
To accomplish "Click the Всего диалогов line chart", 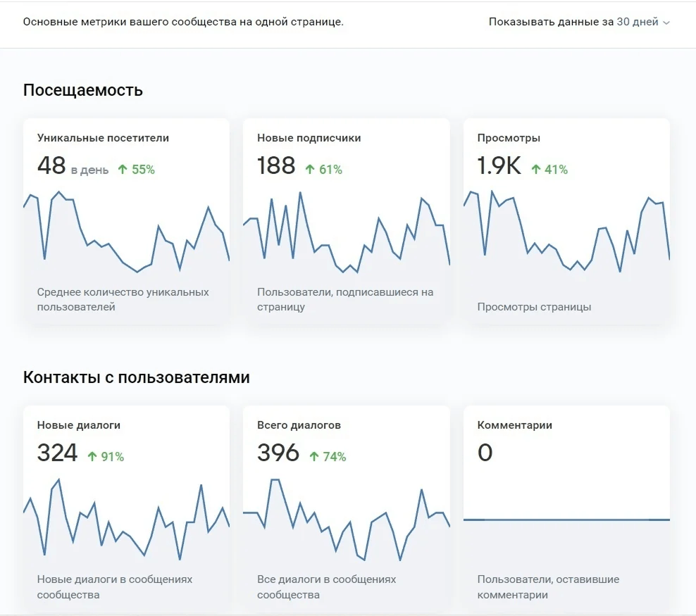I will pos(347,520).
